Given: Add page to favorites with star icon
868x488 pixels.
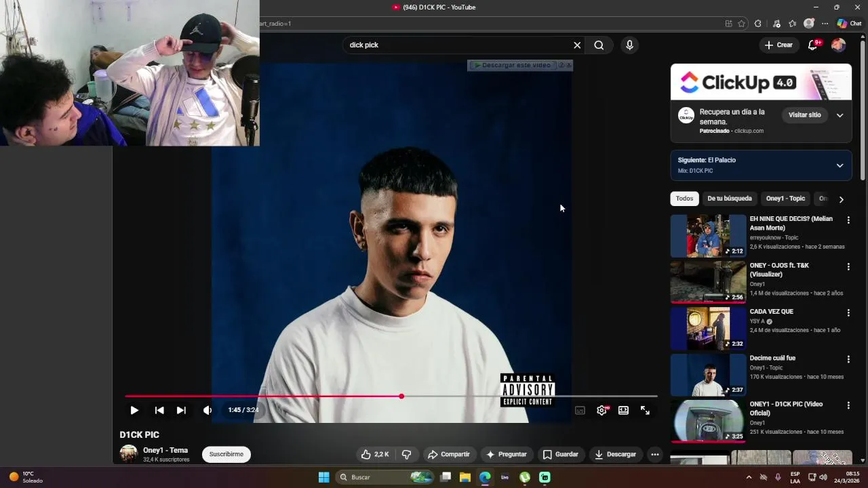Looking at the screenshot, I should (x=741, y=23).
